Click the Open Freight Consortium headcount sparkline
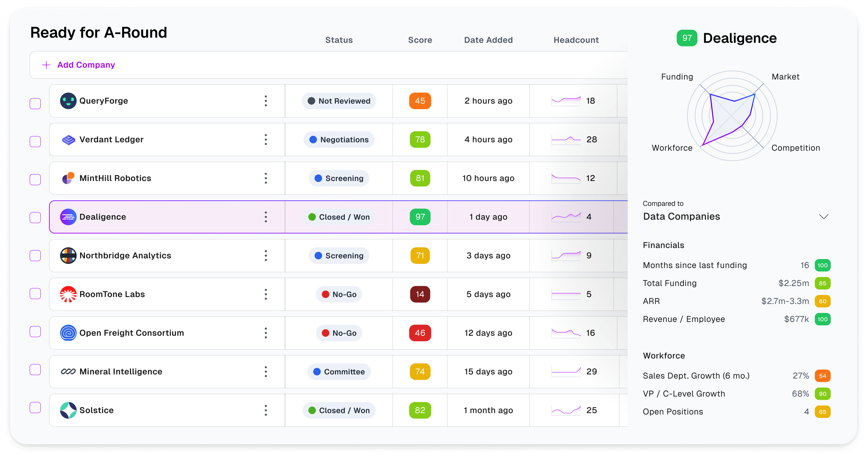 pos(566,333)
